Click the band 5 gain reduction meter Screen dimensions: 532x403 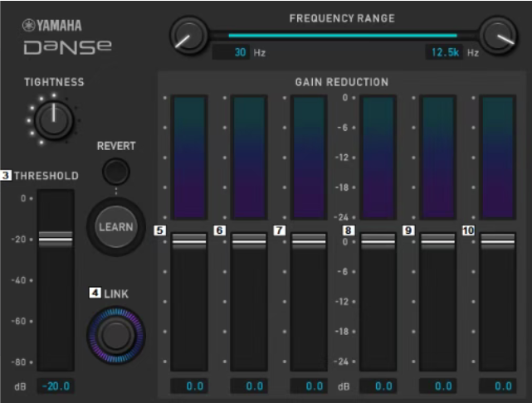189,158
